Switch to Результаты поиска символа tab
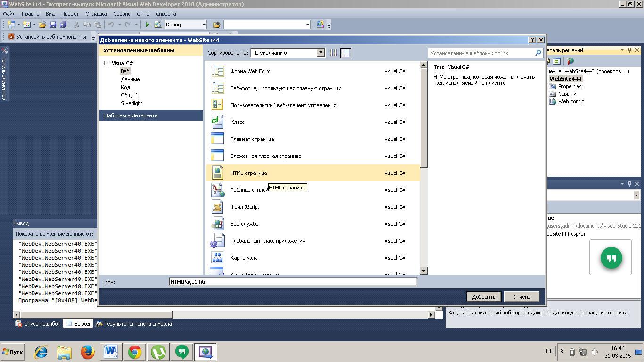Viewport: 644px width, 362px height. [134, 324]
